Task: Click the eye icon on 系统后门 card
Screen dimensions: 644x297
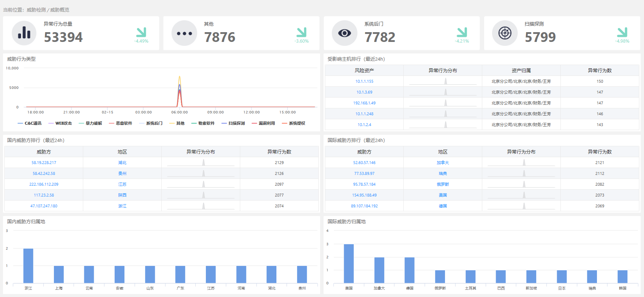Action: 344,33
